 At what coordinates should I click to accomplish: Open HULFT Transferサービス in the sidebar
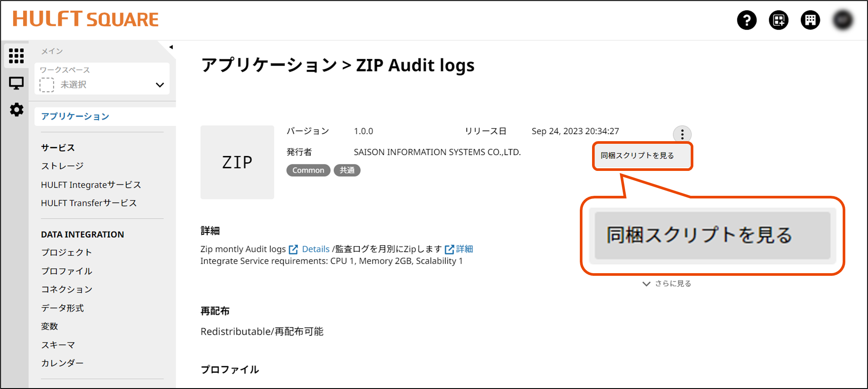tap(89, 203)
